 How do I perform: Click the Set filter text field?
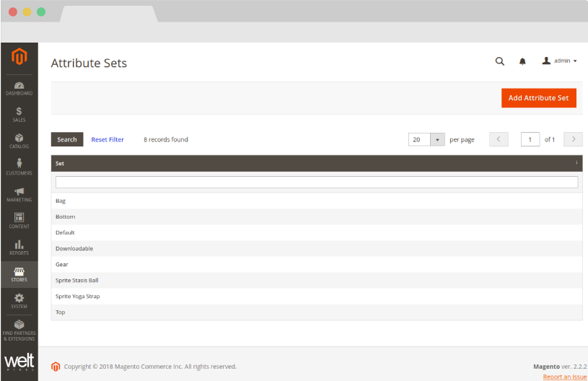(x=316, y=183)
